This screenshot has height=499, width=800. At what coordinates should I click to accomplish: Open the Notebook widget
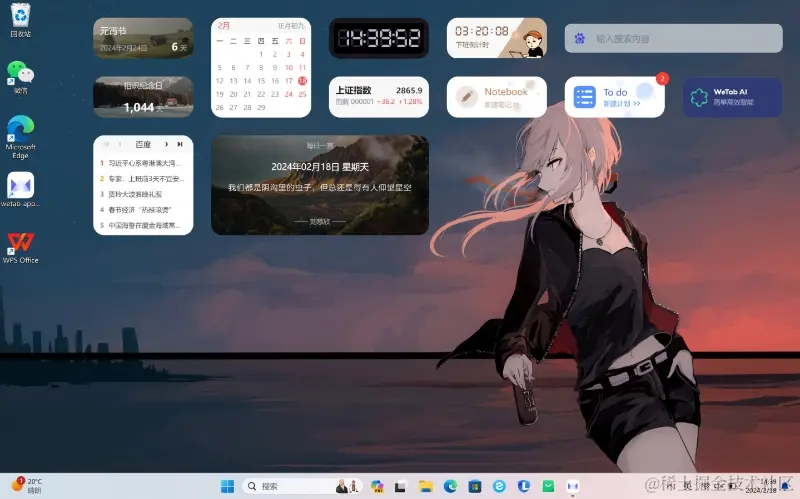tap(496, 97)
